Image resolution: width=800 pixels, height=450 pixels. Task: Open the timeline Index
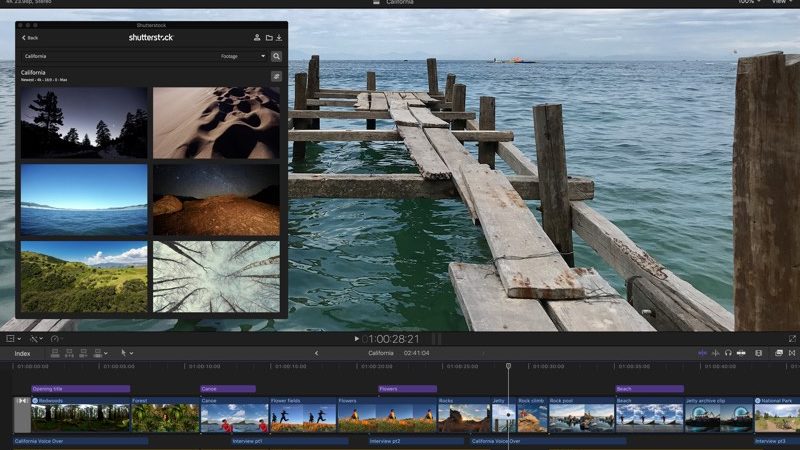click(22, 354)
